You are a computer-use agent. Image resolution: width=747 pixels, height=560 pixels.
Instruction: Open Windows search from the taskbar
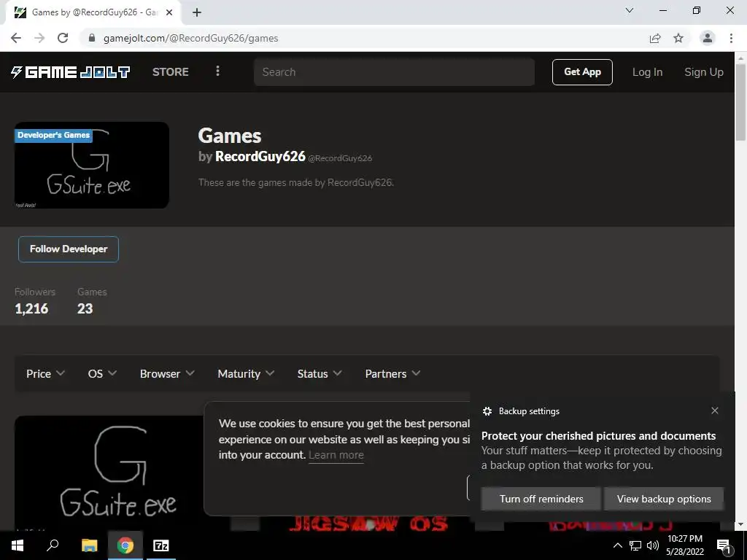coord(53,545)
